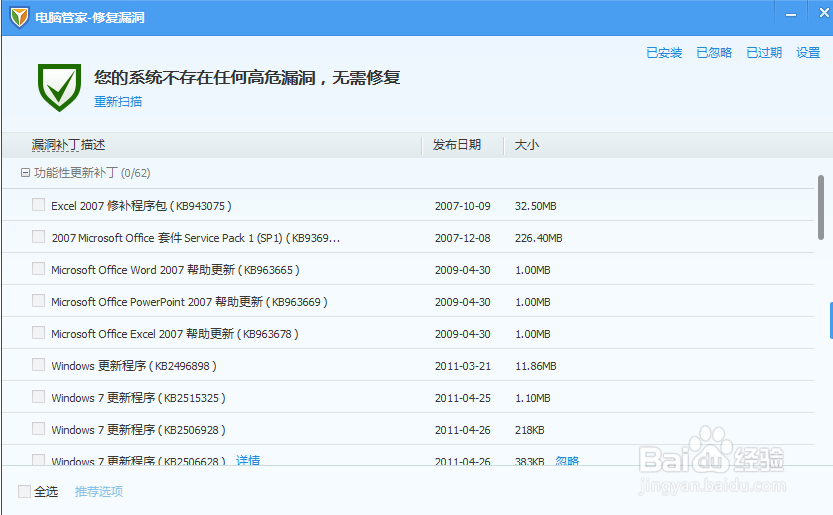Viewport: 833px width, 515px height.
Task: Click the patch list vertical scrollbar thumb
Action: click(x=821, y=207)
